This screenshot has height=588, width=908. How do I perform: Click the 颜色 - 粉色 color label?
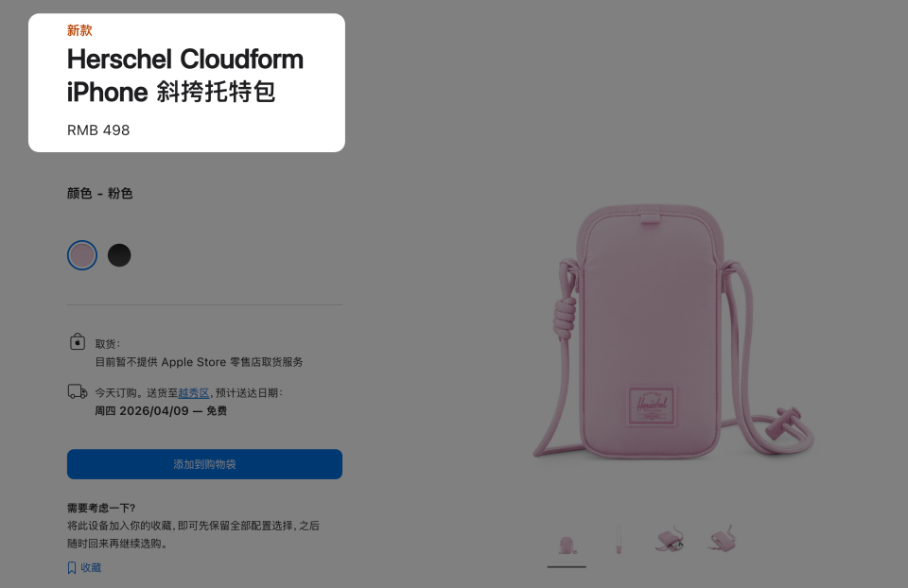pos(99,193)
